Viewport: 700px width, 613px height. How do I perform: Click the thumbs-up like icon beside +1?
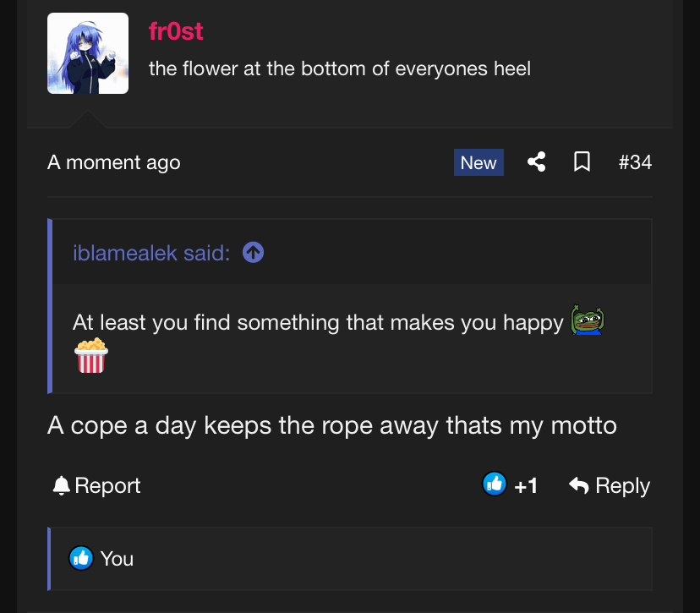point(495,484)
